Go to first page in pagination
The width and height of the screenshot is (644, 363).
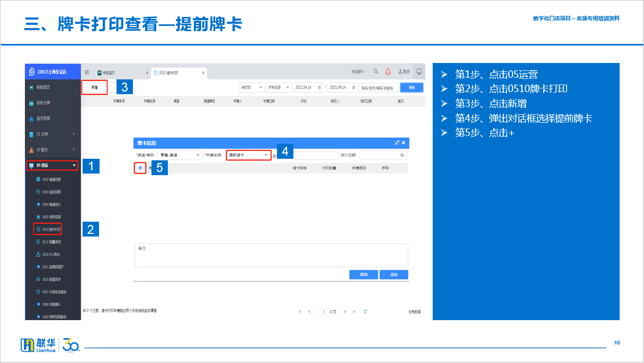[x=301, y=312]
